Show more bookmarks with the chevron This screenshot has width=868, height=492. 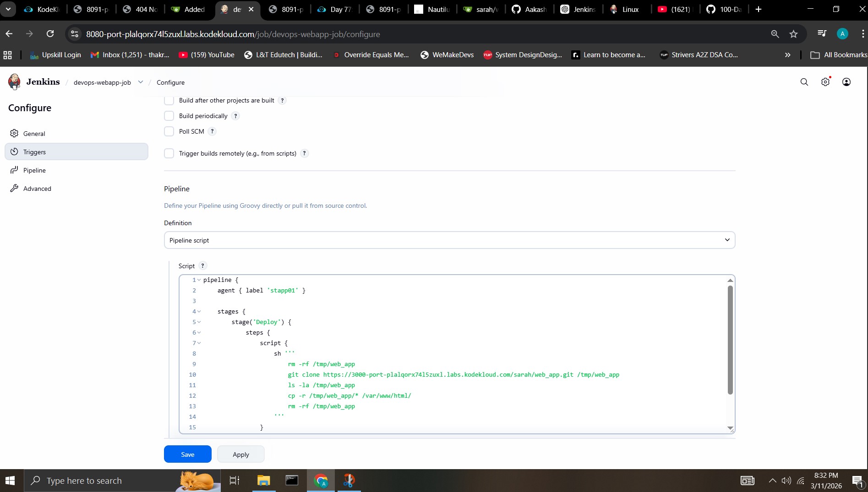[x=787, y=55]
